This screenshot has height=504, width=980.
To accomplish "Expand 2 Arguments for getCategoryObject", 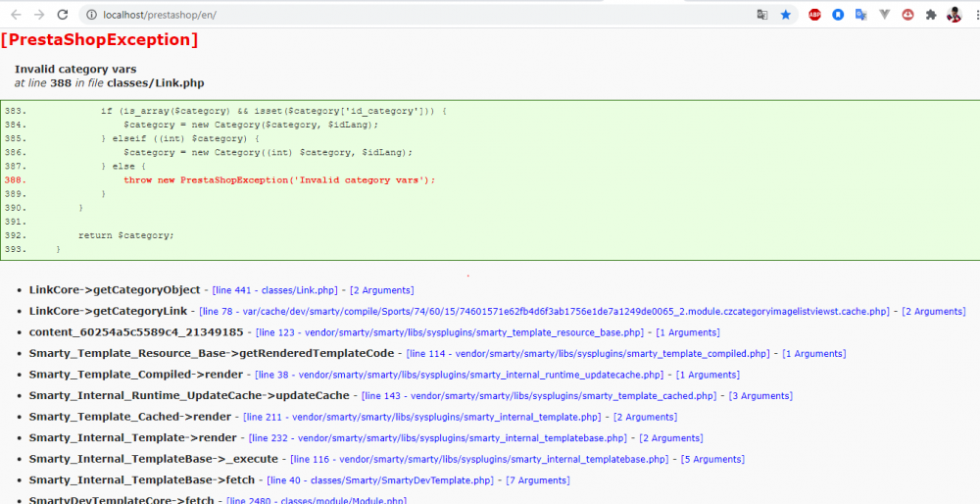I will [x=382, y=291].
